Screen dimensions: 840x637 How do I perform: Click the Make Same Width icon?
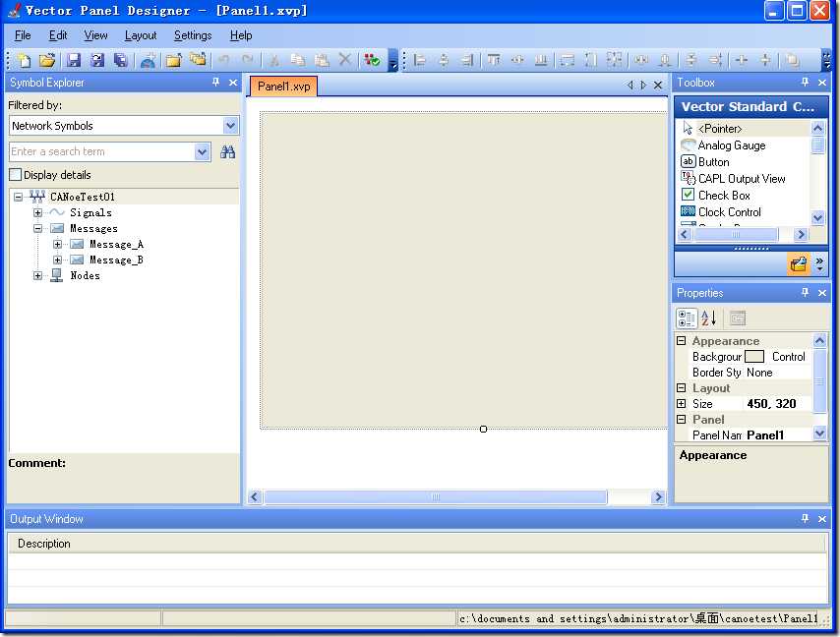[x=567, y=61]
